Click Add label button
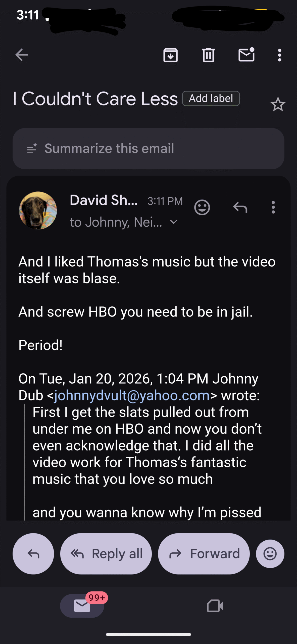 [211, 98]
